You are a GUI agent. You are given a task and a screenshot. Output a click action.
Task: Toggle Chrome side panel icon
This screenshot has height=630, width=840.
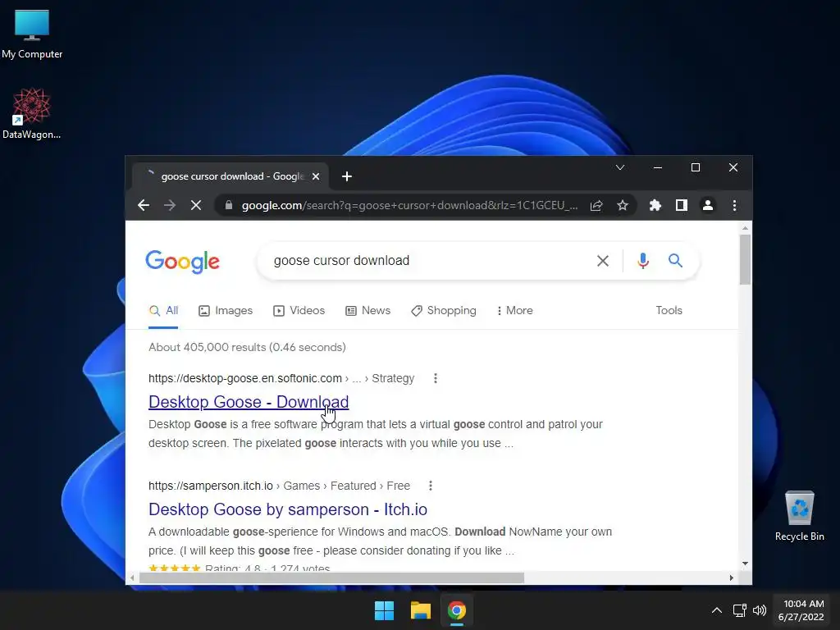point(682,205)
